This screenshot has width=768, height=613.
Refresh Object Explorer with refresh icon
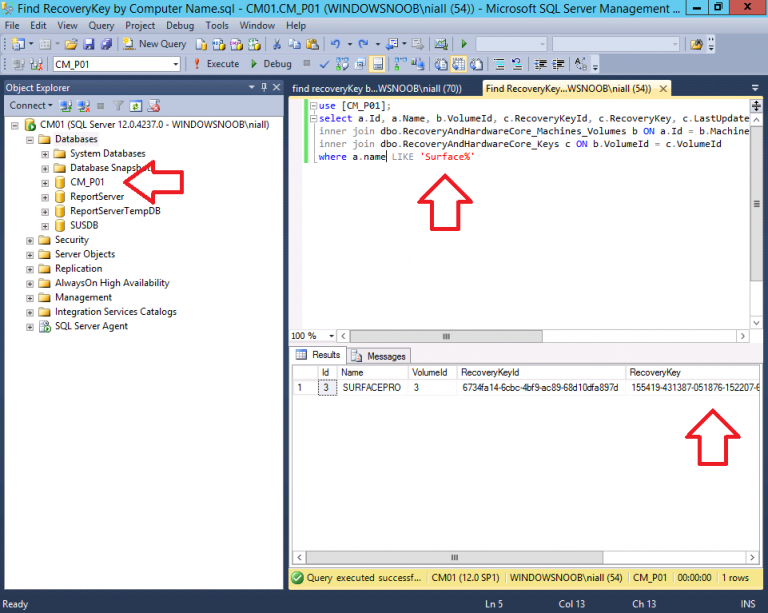(x=135, y=105)
